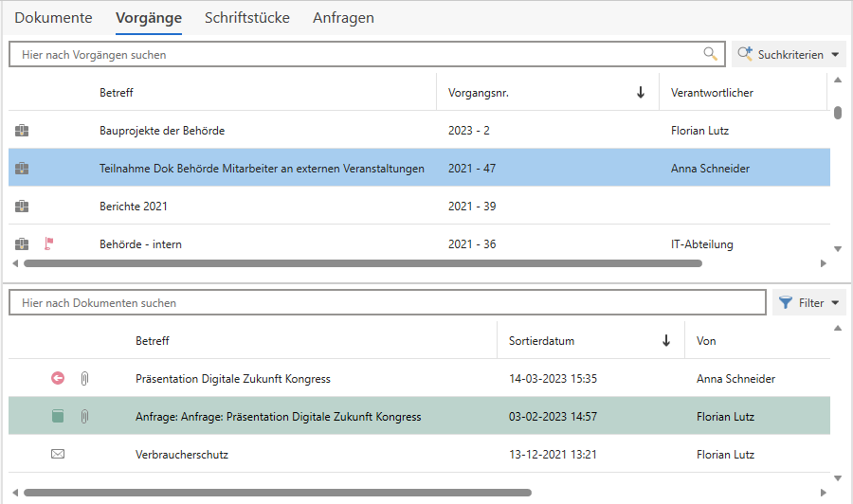The width and height of the screenshot is (853, 504).
Task: Select the Verantwortlicher column header
Action: pyautogui.click(x=712, y=93)
